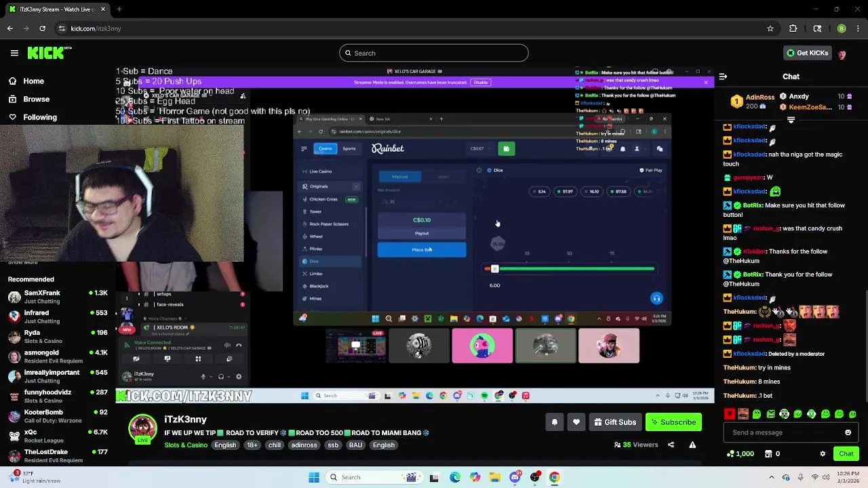The height and width of the screenshot is (488, 868).
Task: Open the Rainbet support headset button
Action: coord(656,298)
